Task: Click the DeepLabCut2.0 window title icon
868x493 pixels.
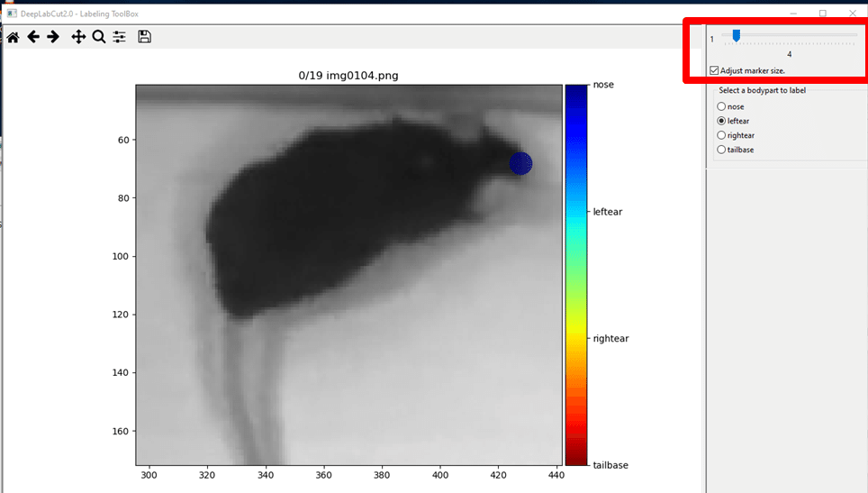Action: 12,14
